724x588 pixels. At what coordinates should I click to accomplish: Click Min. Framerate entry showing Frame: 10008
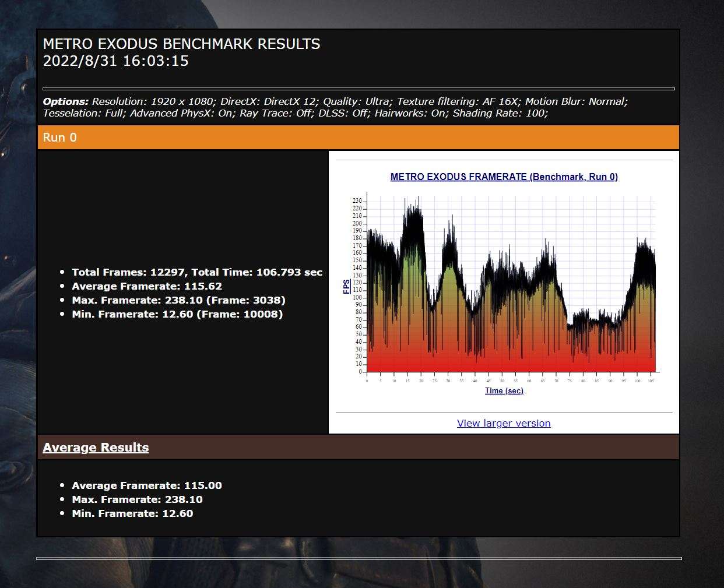click(177, 314)
